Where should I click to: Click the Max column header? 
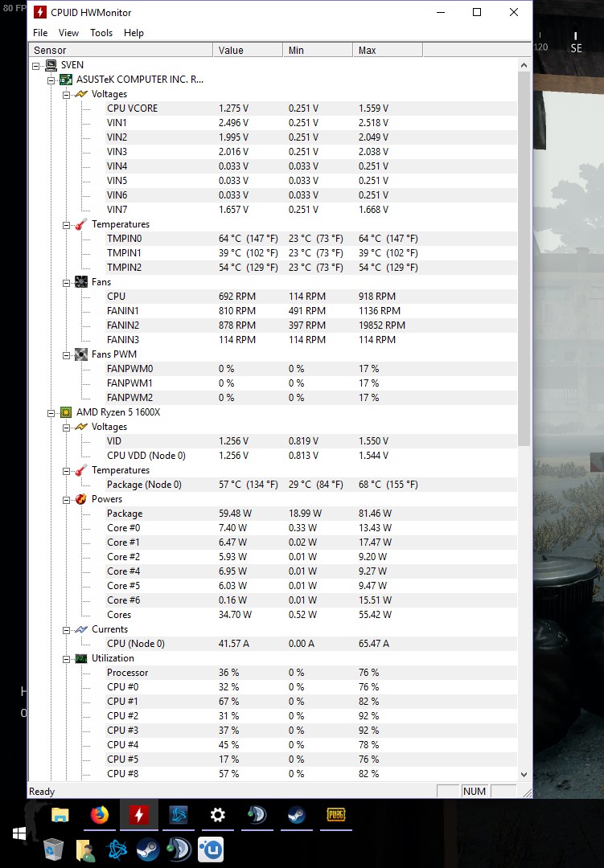click(x=388, y=50)
